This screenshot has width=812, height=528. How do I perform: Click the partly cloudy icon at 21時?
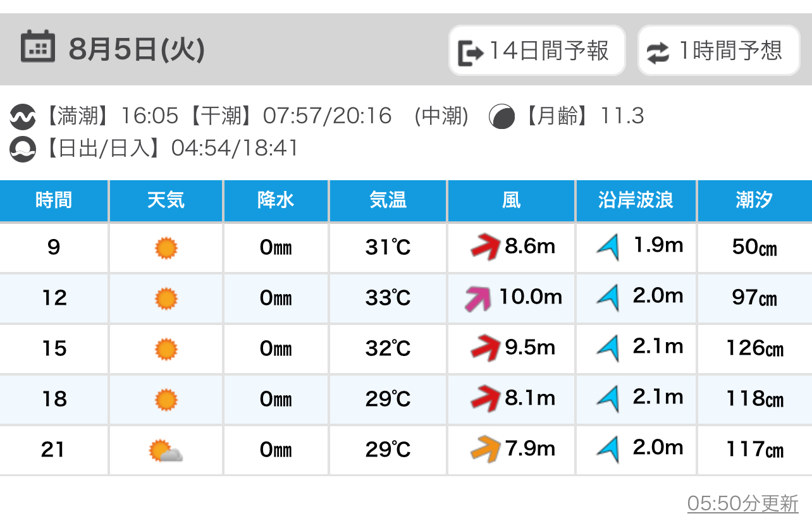(166, 450)
